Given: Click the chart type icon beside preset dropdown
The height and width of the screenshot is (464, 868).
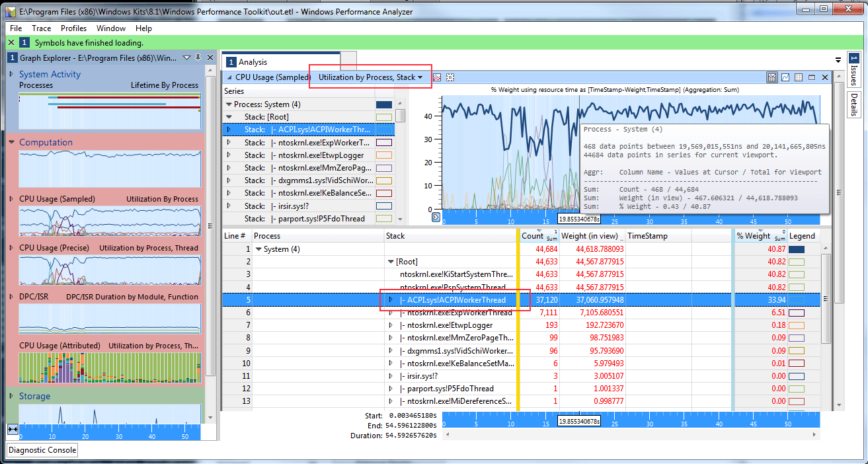Looking at the screenshot, I should pyautogui.click(x=437, y=77).
